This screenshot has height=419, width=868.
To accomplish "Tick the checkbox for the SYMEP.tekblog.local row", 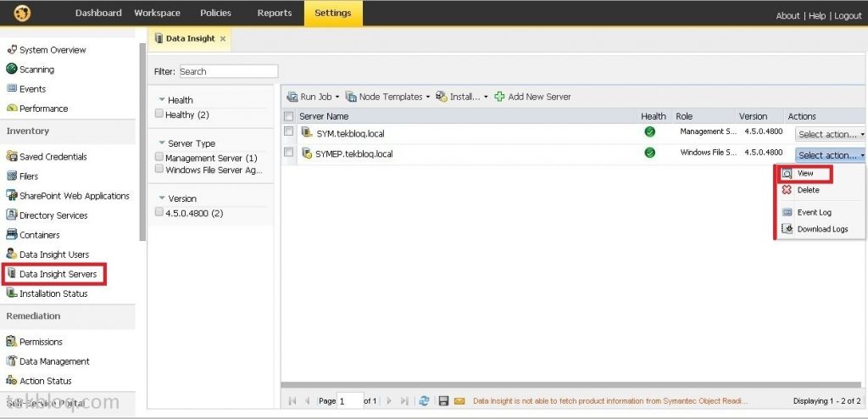I will 288,152.
